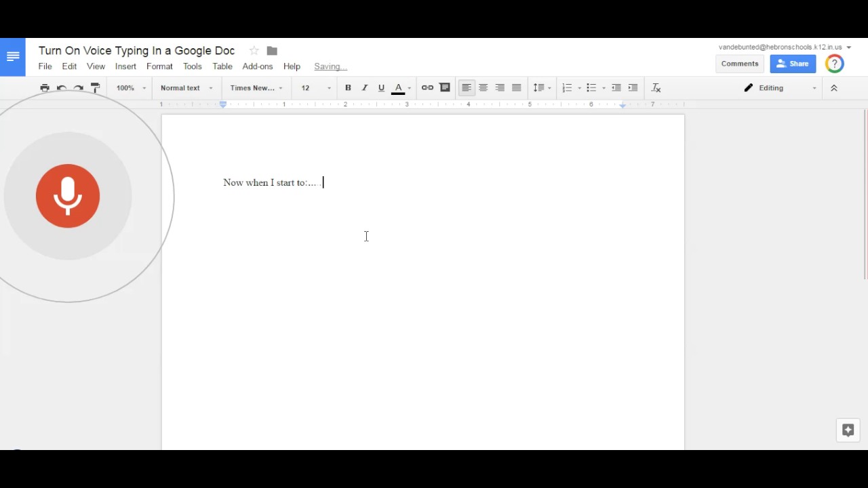
Task: Click the blue Share button
Action: [793, 64]
